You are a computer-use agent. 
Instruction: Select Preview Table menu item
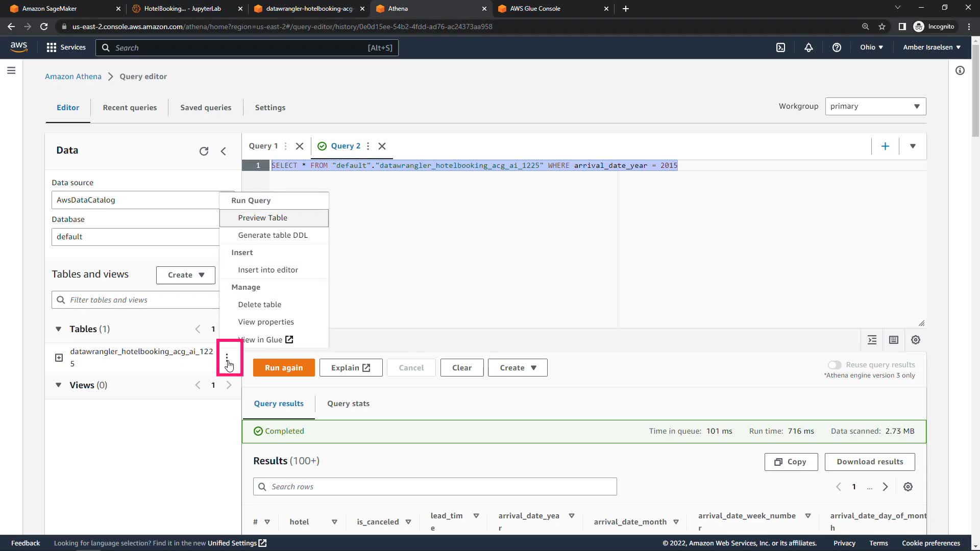coord(262,218)
